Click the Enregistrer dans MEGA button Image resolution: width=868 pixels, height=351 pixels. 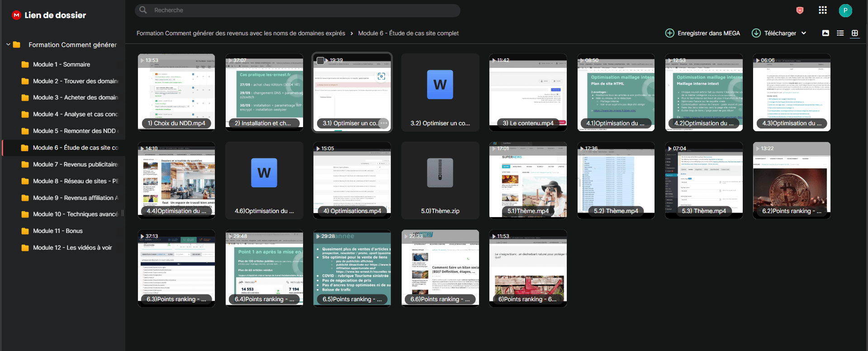click(702, 33)
